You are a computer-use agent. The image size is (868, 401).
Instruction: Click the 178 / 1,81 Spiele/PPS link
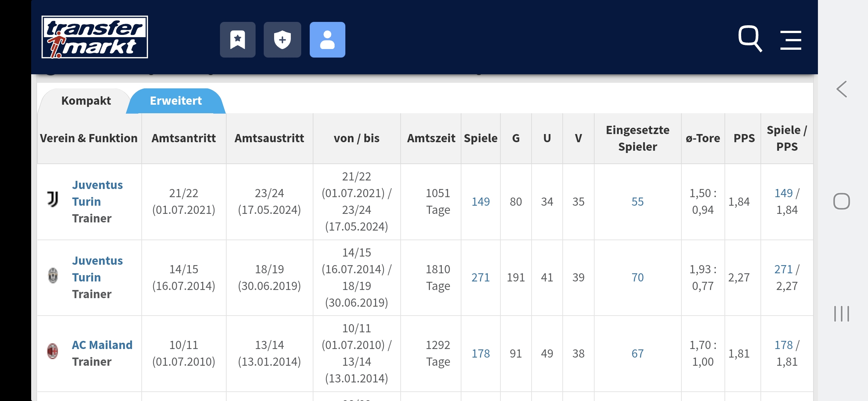pos(783,345)
